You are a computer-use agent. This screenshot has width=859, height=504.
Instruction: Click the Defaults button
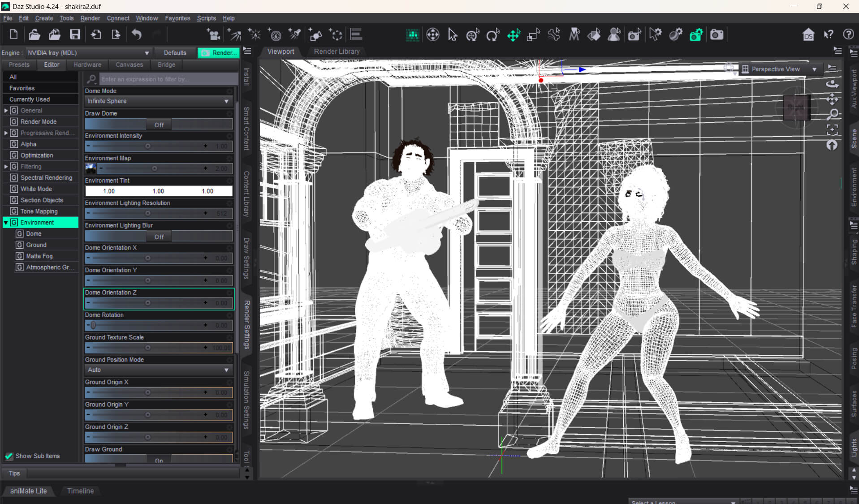[175, 53]
